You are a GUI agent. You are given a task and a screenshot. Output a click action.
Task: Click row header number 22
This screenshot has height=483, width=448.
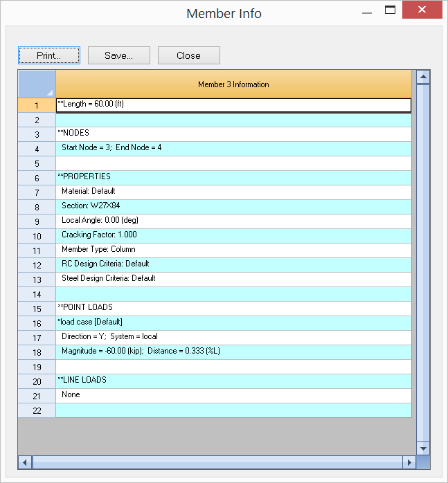coord(37,410)
